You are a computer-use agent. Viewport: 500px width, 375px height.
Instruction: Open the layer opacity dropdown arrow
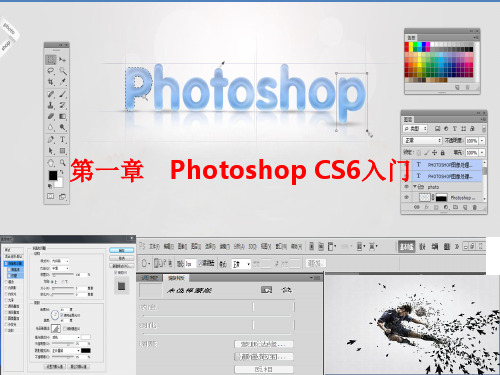[x=482, y=141]
